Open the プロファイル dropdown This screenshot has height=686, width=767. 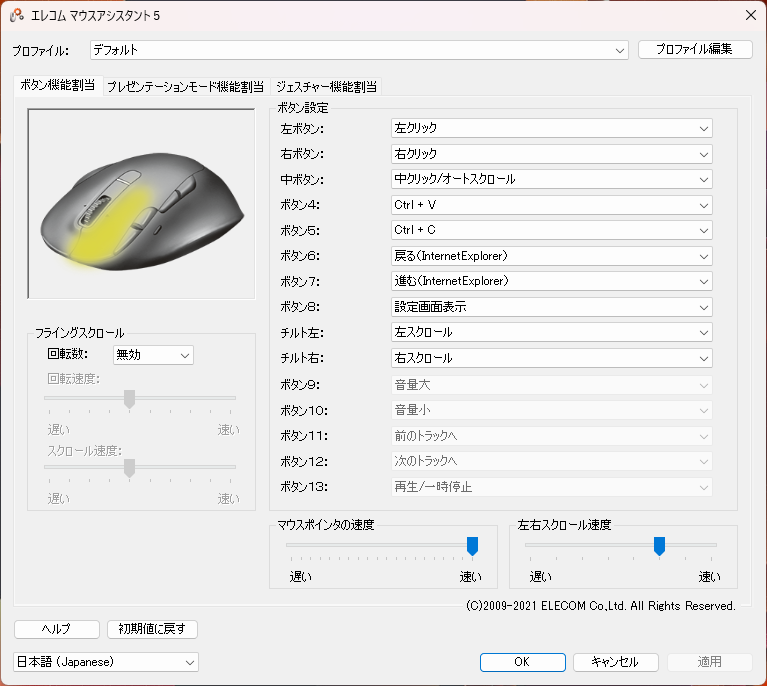(359, 50)
